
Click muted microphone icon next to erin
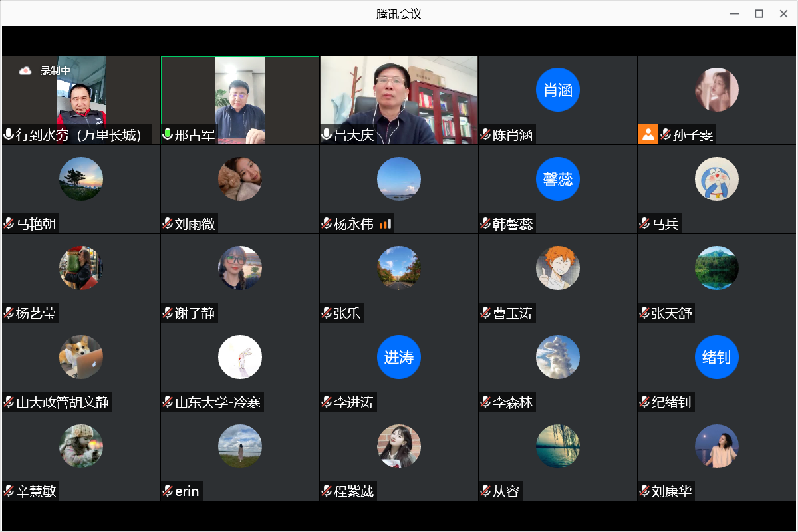[x=168, y=491]
